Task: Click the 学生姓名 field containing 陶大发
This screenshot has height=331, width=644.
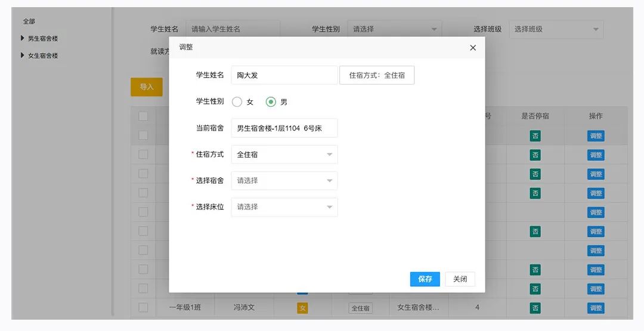Action: (x=284, y=75)
